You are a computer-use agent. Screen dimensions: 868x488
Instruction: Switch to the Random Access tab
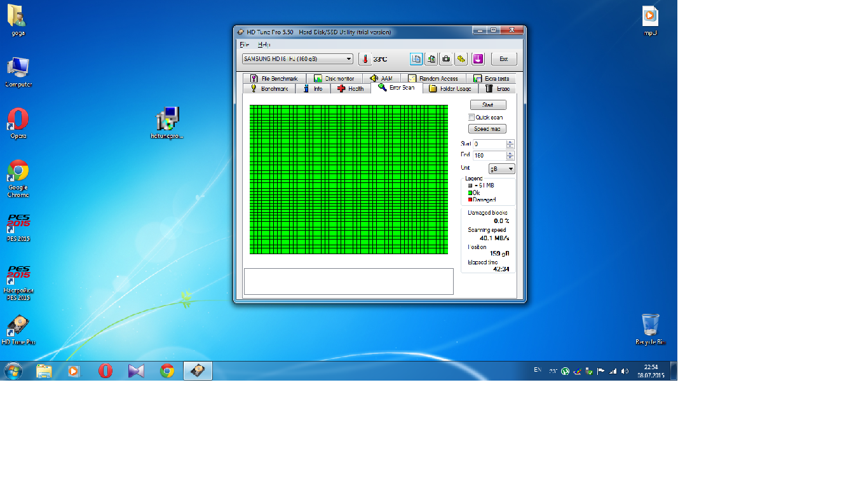pos(433,78)
